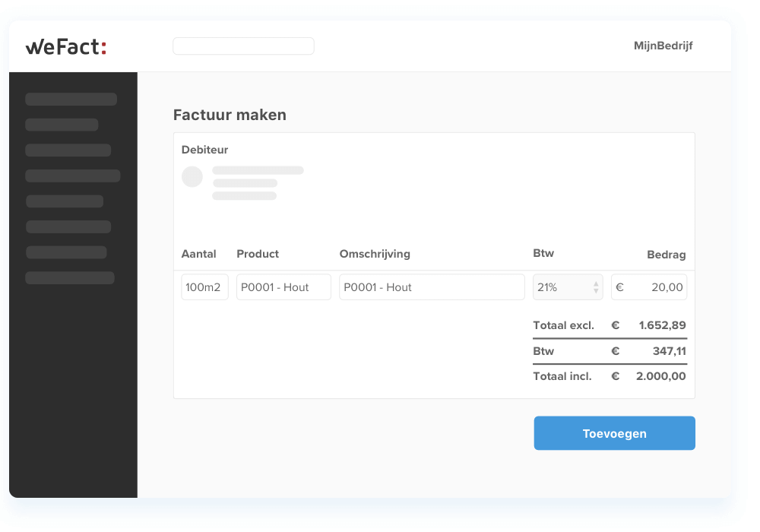Click the Totaal incl. amount 2.000,00
760x532 pixels.
660,376
